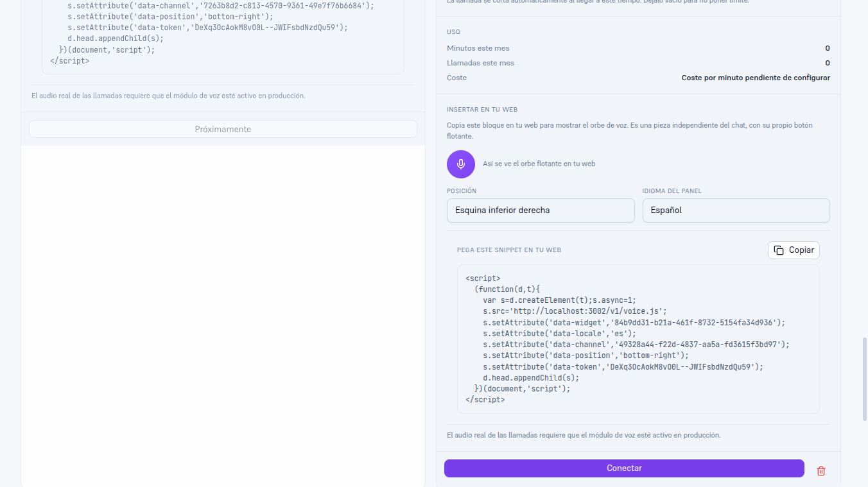The image size is (868, 487).
Task: Click the 'INSERTAR EN TU WEB' heading
Action: (x=482, y=110)
